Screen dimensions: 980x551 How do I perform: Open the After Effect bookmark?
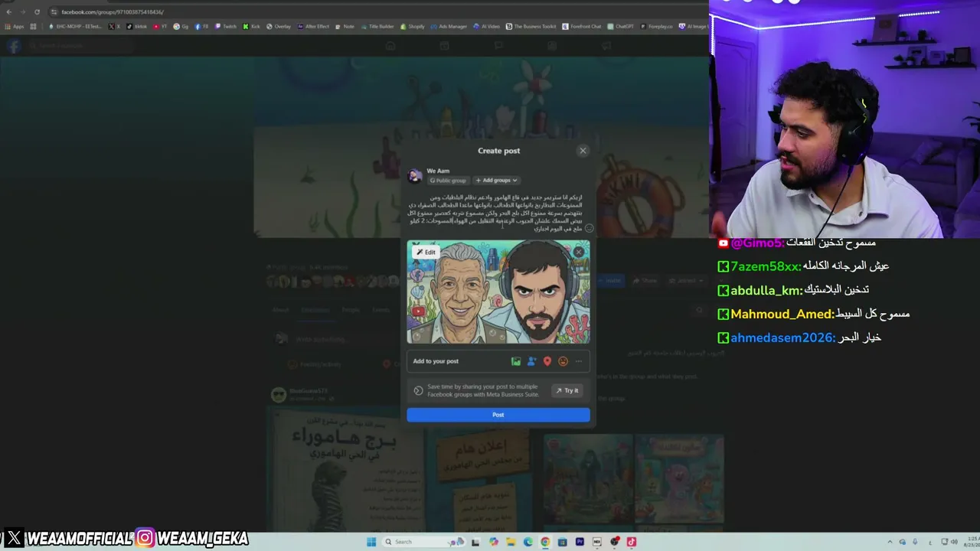pyautogui.click(x=314, y=26)
